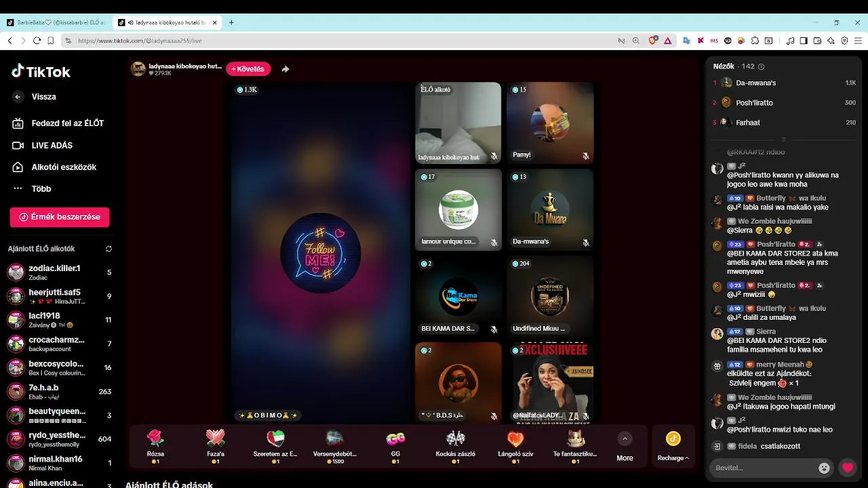Open bexcosycolo... live channel

click(x=60, y=368)
